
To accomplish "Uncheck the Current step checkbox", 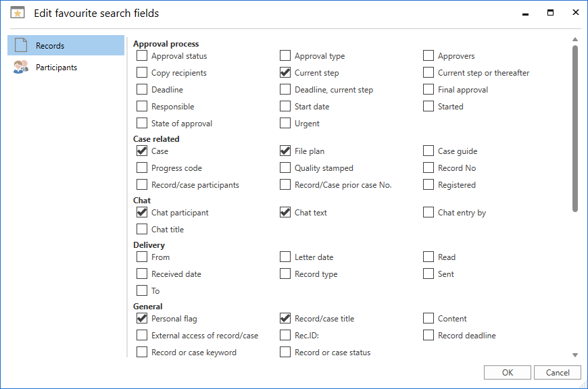I will click(x=285, y=73).
